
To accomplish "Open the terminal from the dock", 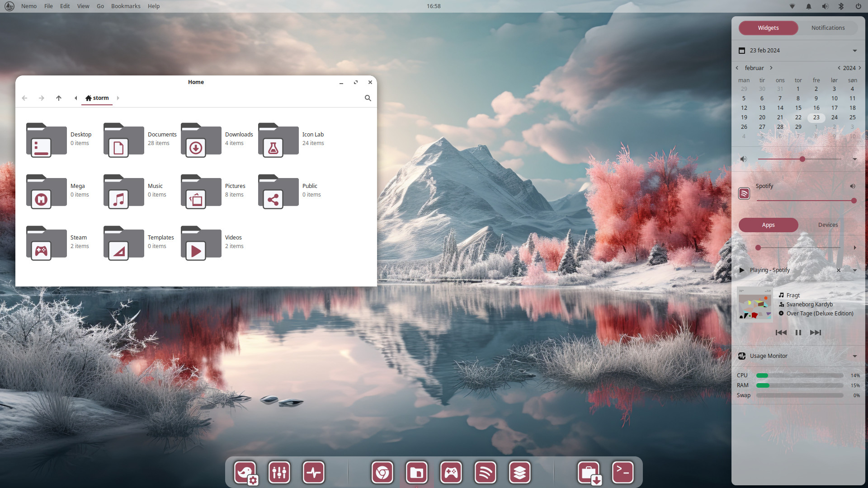I will (623, 473).
